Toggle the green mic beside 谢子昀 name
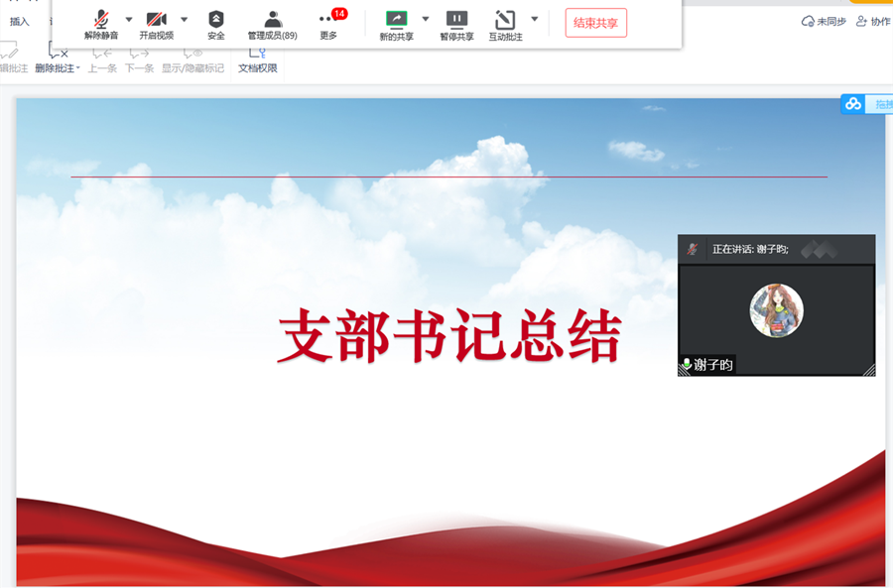893x588 pixels. click(687, 364)
